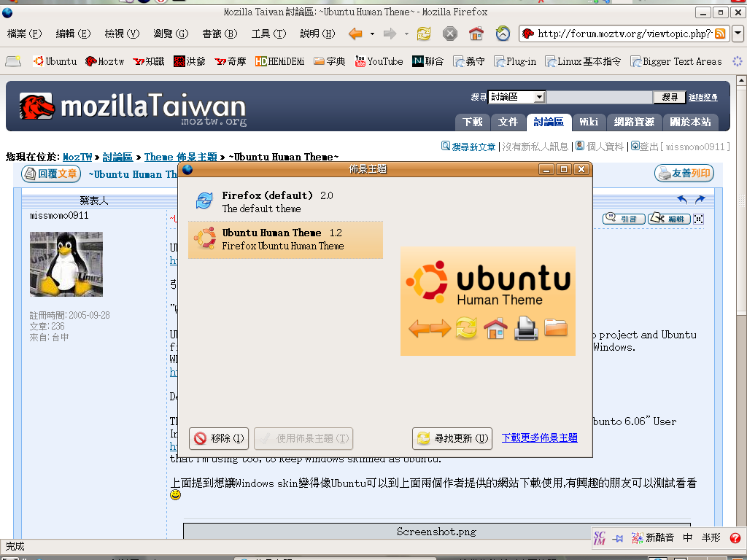Open the 義守 bookmark

click(x=469, y=61)
